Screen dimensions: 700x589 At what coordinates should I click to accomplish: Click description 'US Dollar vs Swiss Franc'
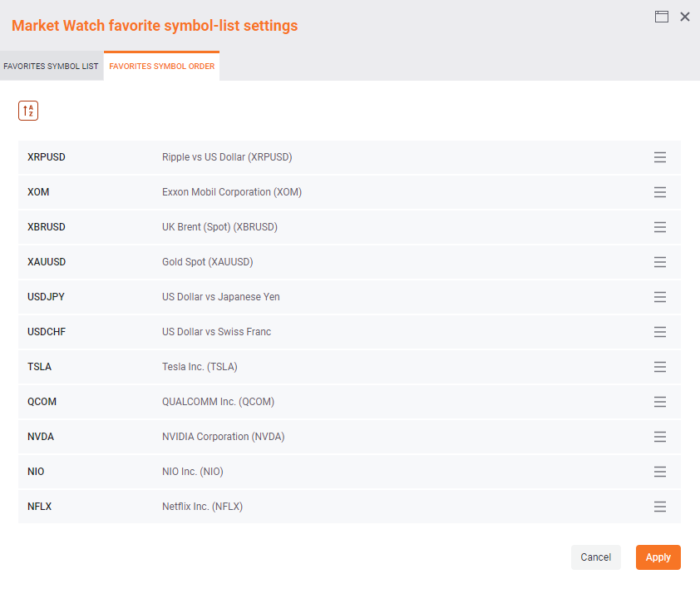(x=216, y=332)
